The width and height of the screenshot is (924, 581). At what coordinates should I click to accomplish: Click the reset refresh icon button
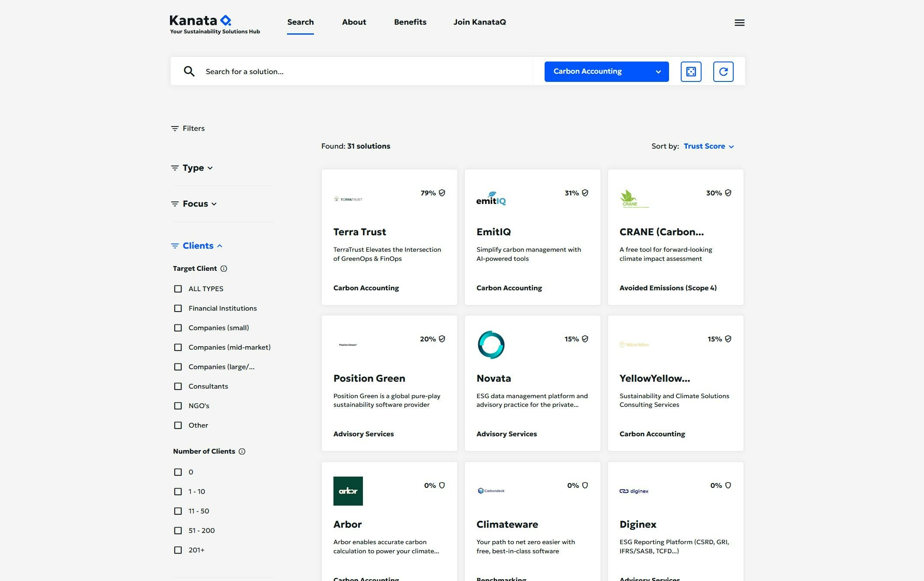(723, 71)
